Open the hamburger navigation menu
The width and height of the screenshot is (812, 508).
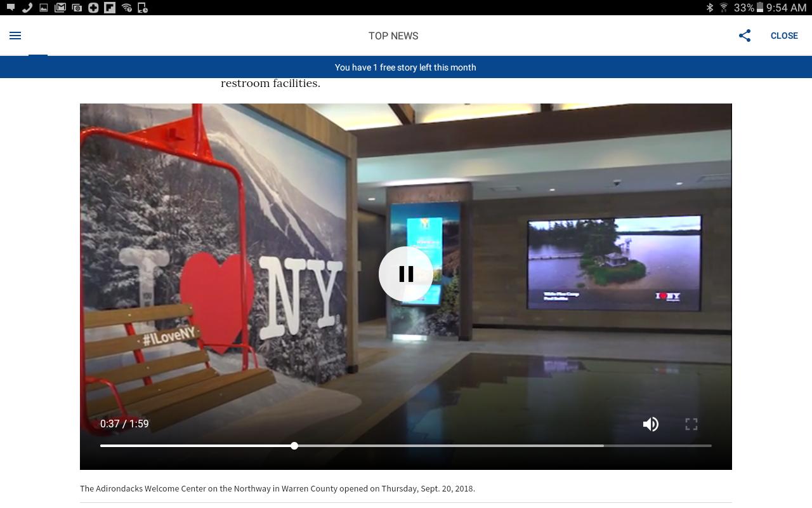[x=15, y=36]
